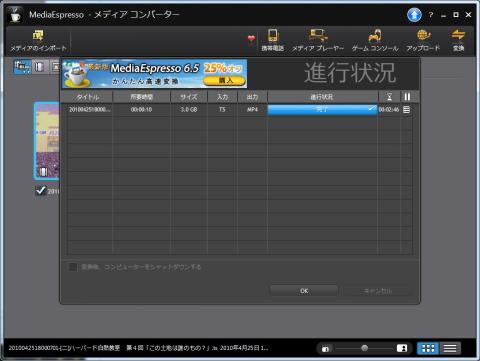Click the 入力 column header
This screenshot has height=361, width=480.
point(222,97)
